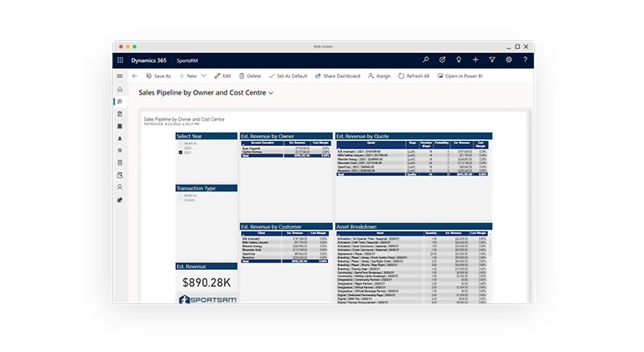Open the small list sidebar icon below contacts

(120, 151)
